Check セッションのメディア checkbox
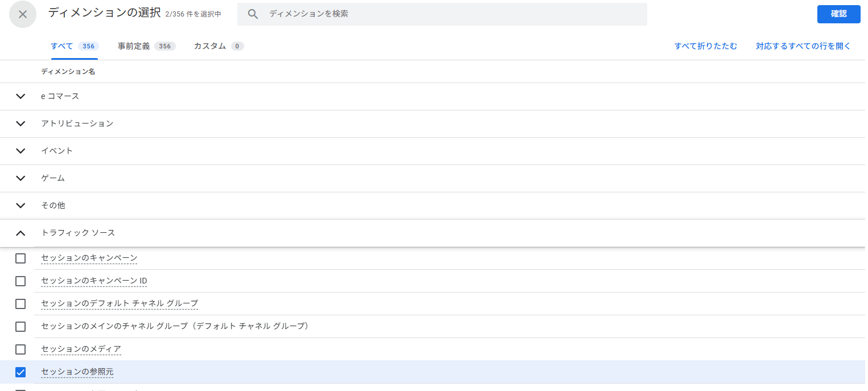 (20, 349)
